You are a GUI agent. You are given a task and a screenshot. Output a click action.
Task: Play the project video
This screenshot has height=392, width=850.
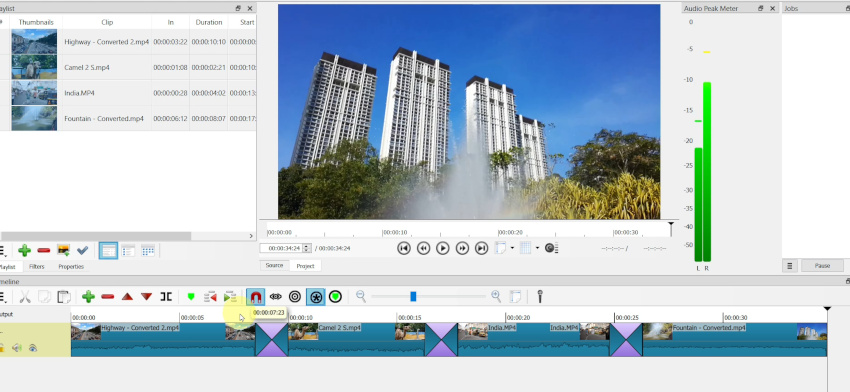(x=443, y=248)
